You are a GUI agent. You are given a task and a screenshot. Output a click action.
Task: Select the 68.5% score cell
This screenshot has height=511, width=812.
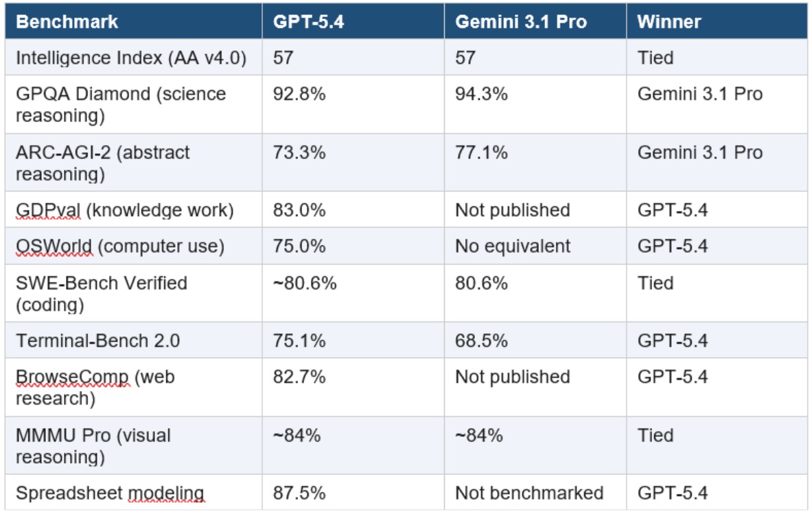(481, 341)
